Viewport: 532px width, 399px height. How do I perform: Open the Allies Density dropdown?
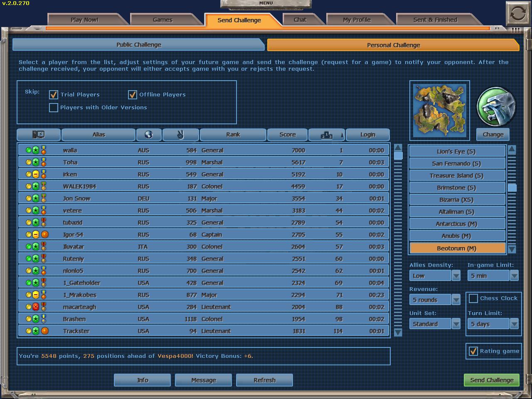coord(456,276)
